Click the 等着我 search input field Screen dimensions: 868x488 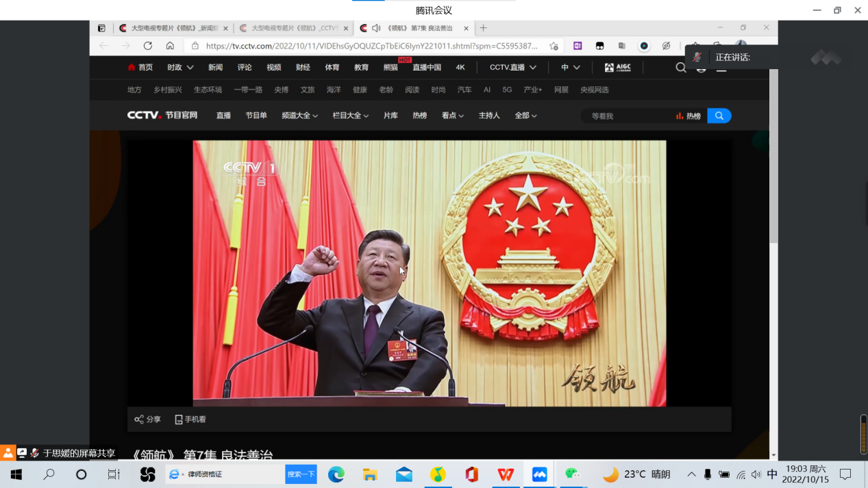click(627, 116)
